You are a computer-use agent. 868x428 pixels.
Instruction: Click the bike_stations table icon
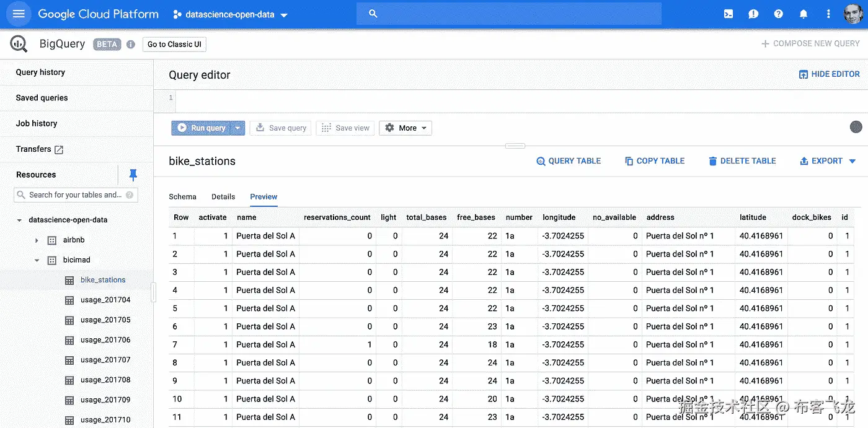[x=69, y=280]
